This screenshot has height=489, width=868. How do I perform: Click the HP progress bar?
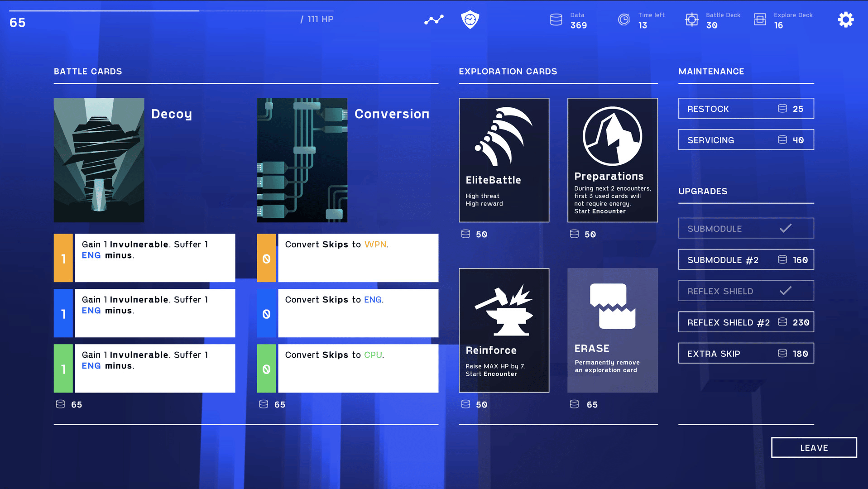coord(171,11)
